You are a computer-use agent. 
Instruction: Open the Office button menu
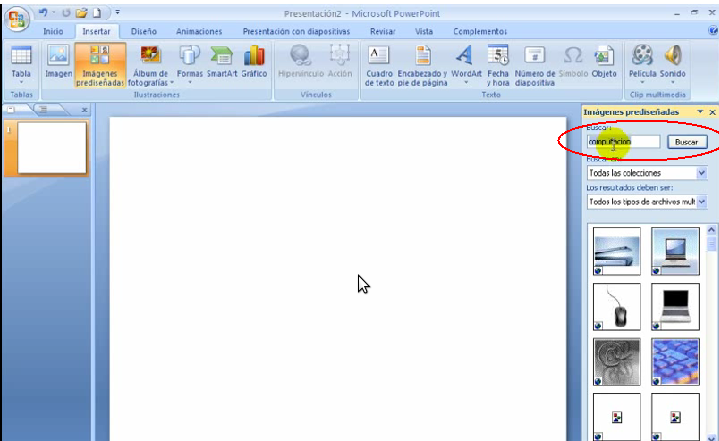17,19
